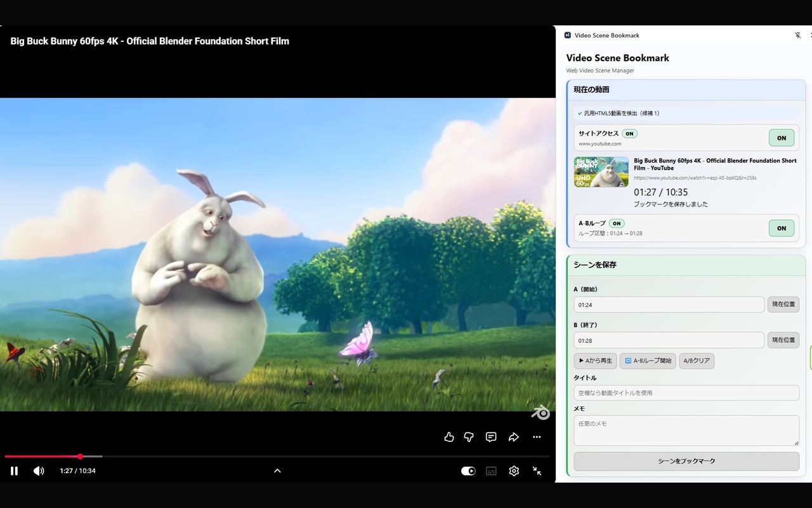Expand the up chevron in player bar
This screenshot has width=812, height=508.
click(277, 471)
